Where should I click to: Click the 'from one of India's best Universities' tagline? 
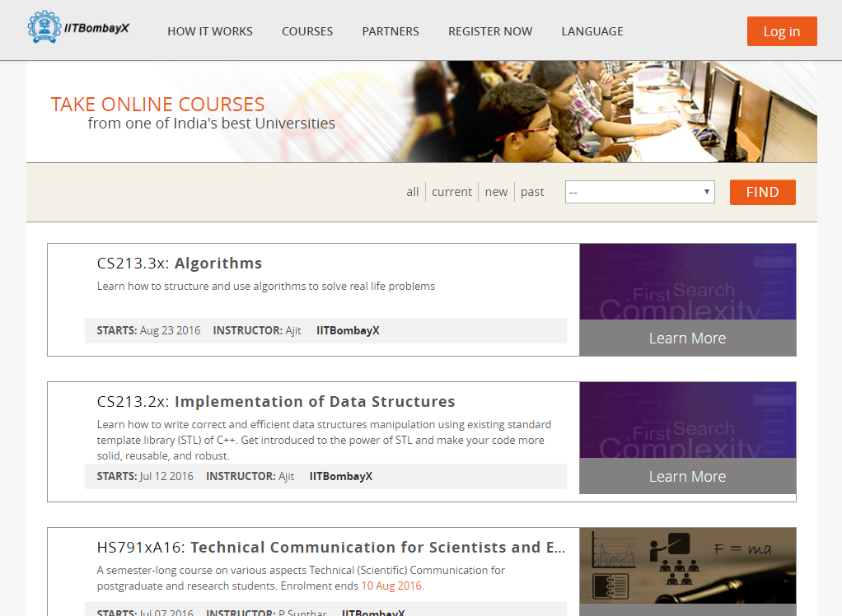211,124
